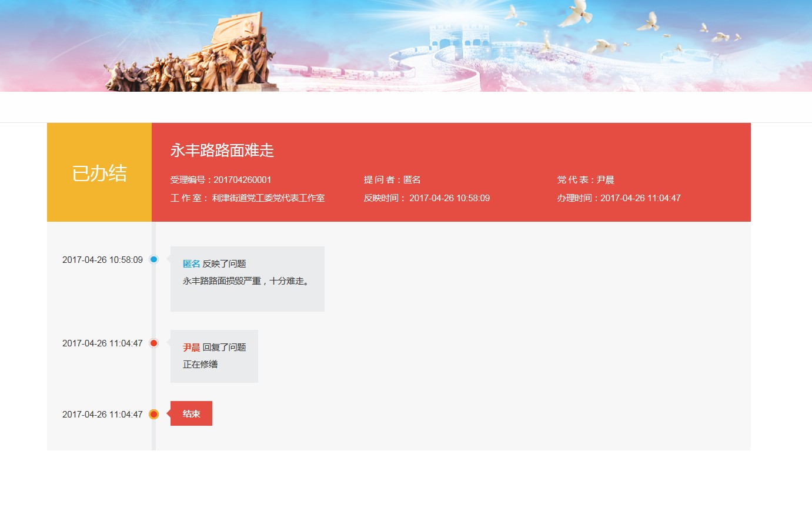Image resolution: width=812 pixels, height=511 pixels.
Task: Click the red timeline dot beside 尹晨's reply
Action: pos(153,343)
